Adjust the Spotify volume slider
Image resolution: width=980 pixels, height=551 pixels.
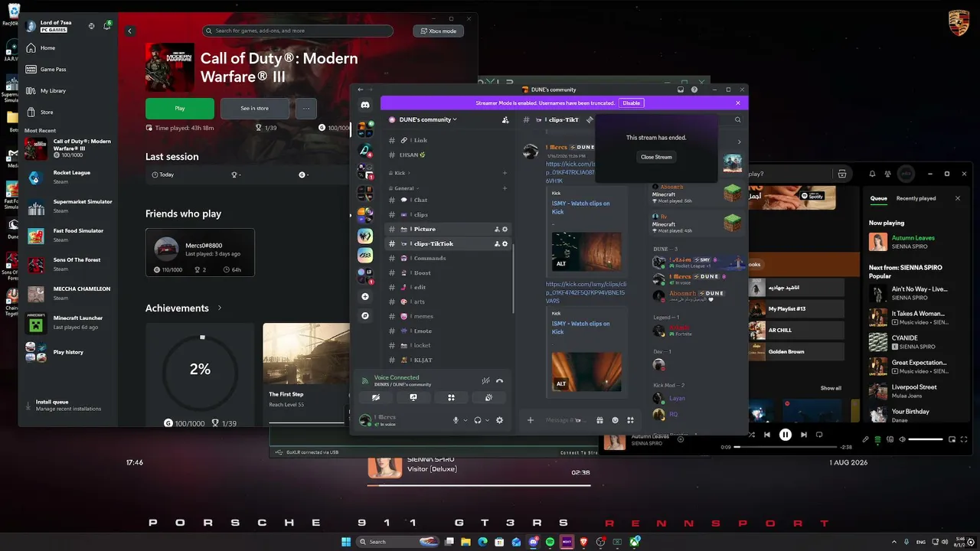point(926,439)
